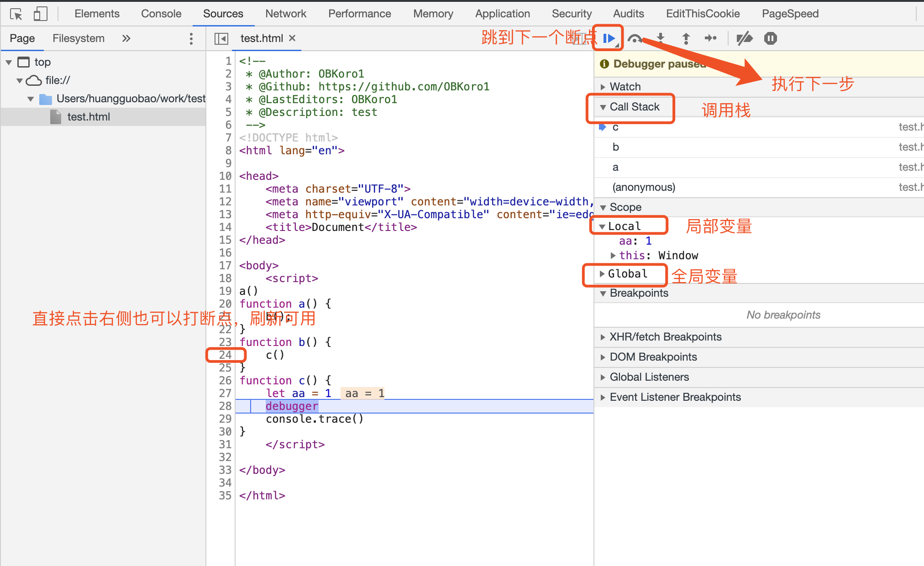Collapse the Scope section
The width and height of the screenshot is (924, 566).
click(x=603, y=207)
